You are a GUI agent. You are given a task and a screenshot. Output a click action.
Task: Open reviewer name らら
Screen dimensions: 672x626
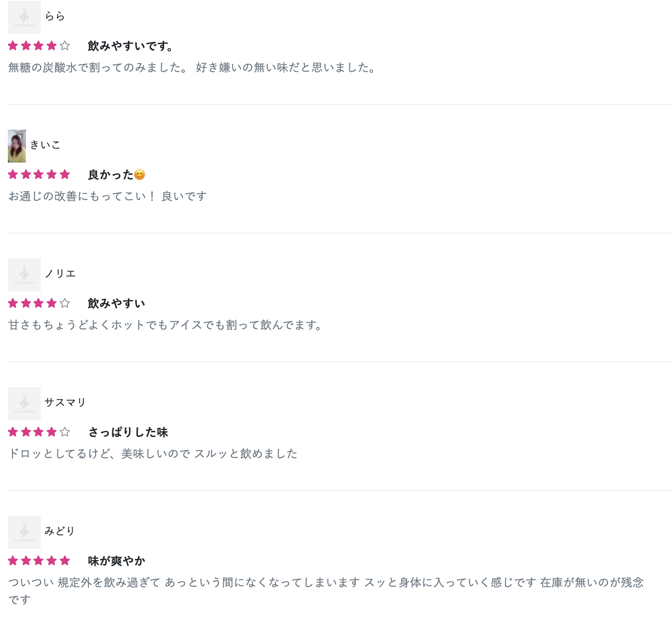pyautogui.click(x=55, y=17)
